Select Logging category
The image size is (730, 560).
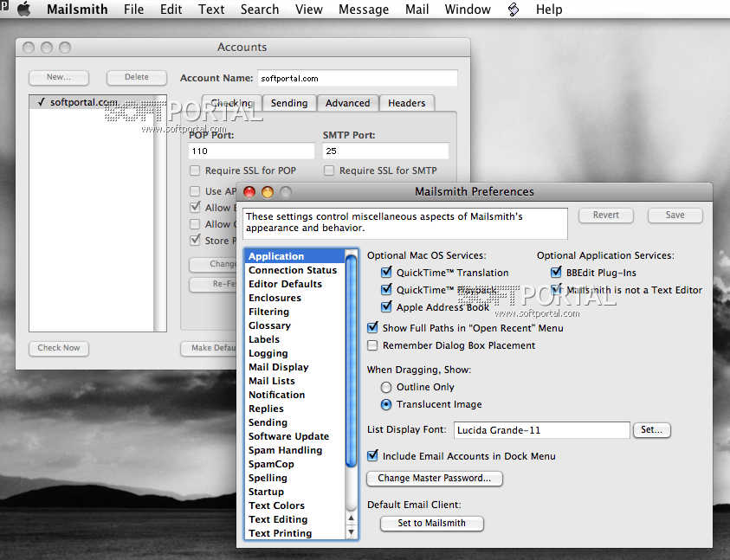[295, 353]
